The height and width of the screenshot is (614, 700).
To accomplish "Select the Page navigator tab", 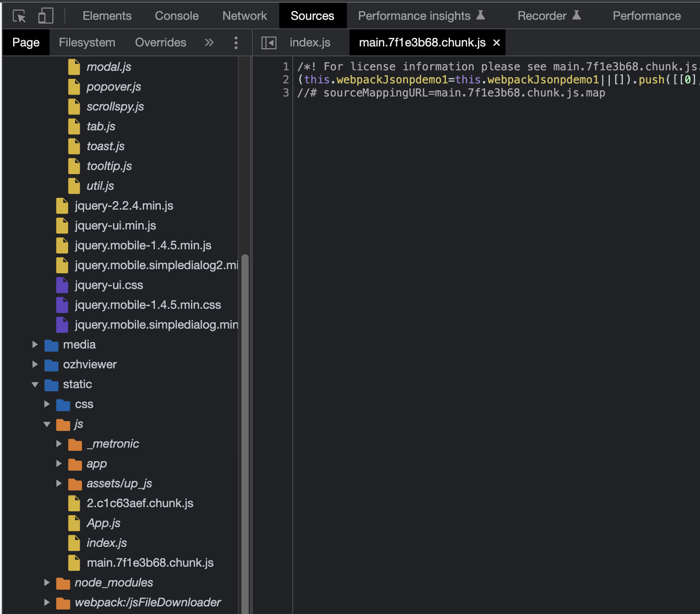I will click(26, 42).
